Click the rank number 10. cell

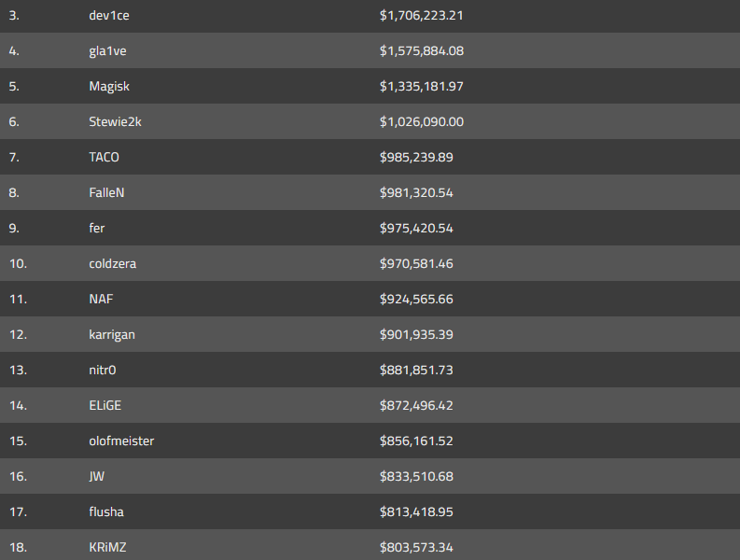pos(19,264)
